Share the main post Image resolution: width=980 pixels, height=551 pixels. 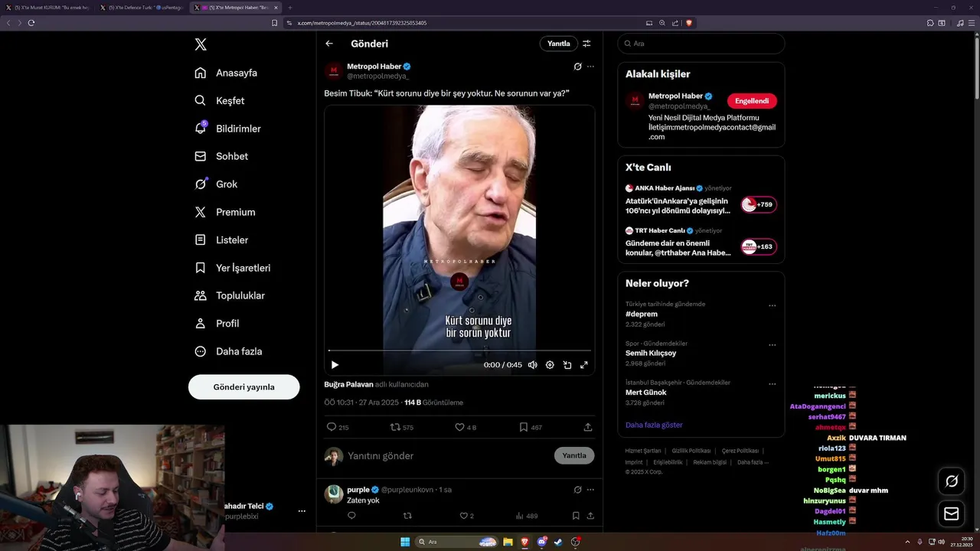(x=588, y=427)
